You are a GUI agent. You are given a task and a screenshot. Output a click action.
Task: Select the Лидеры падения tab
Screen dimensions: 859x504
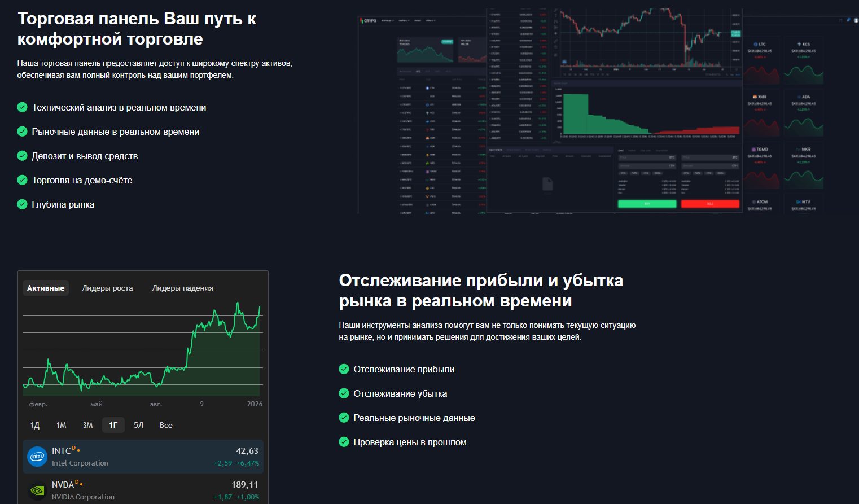point(182,288)
